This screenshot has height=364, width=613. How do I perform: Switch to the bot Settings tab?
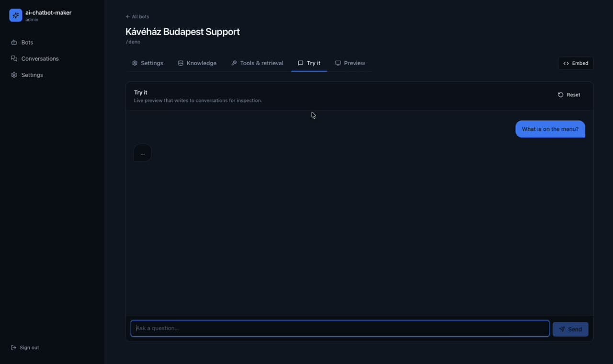[x=148, y=63]
